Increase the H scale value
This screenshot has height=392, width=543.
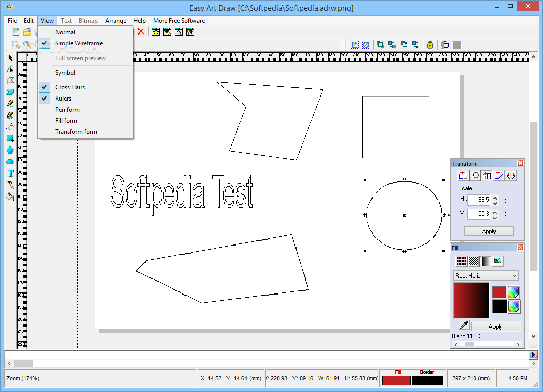pos(495,198)
